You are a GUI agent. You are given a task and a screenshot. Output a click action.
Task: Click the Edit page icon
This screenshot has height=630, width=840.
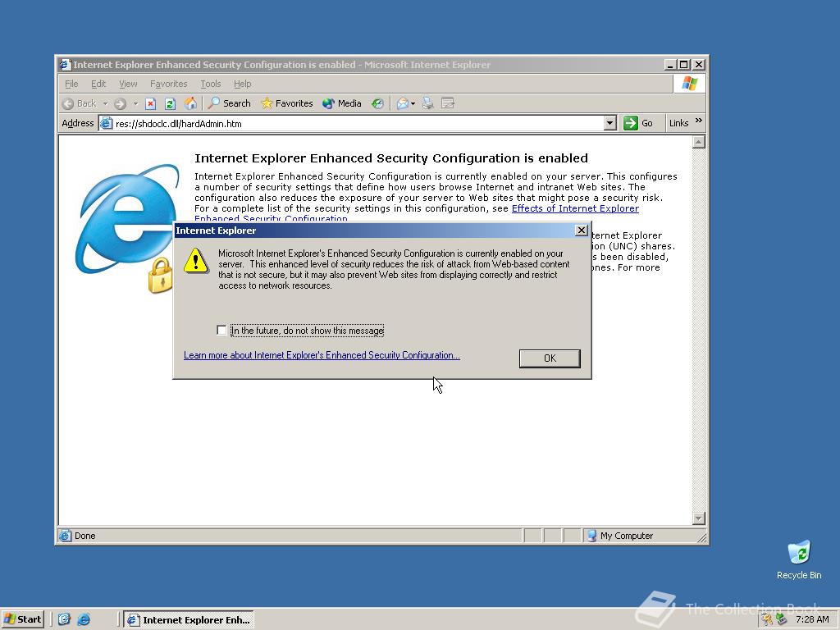[448, 103]
